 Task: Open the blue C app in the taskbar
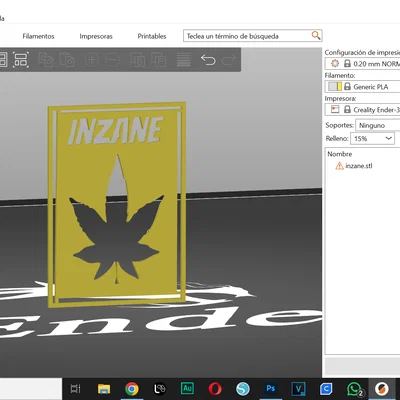pos(326,389)
